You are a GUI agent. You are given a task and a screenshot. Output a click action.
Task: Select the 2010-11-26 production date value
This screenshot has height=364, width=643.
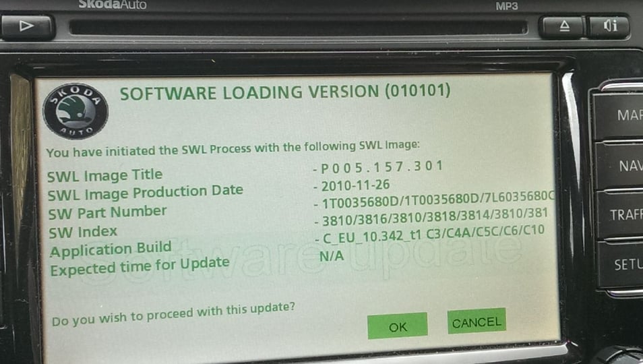point(351,185)
